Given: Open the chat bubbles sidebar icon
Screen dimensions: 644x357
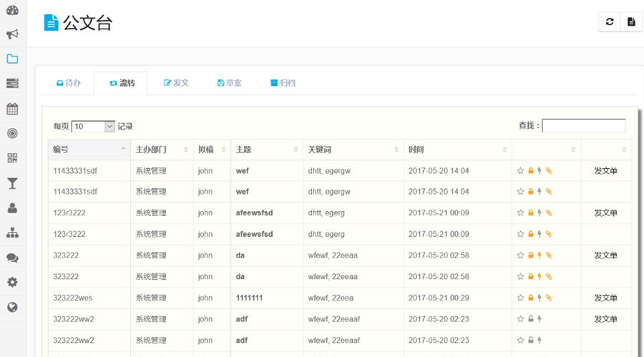Looking at the screenshot, I should 12,258.
